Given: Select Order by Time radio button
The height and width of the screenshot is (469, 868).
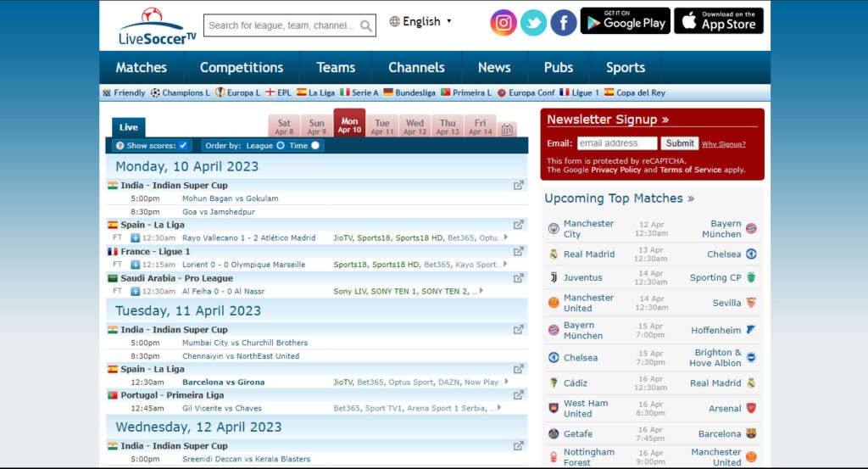Looking at the screenshot, I should coord(315,146).
